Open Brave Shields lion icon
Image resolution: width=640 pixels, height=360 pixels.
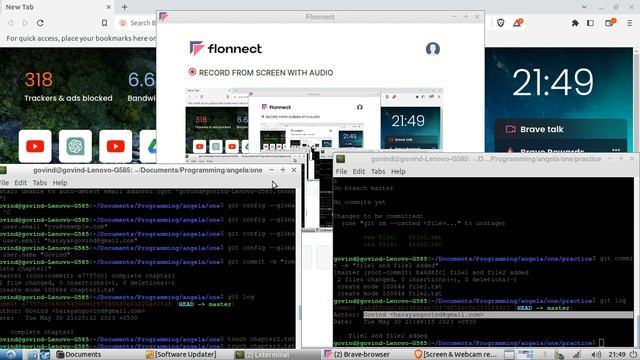[501, 23]
